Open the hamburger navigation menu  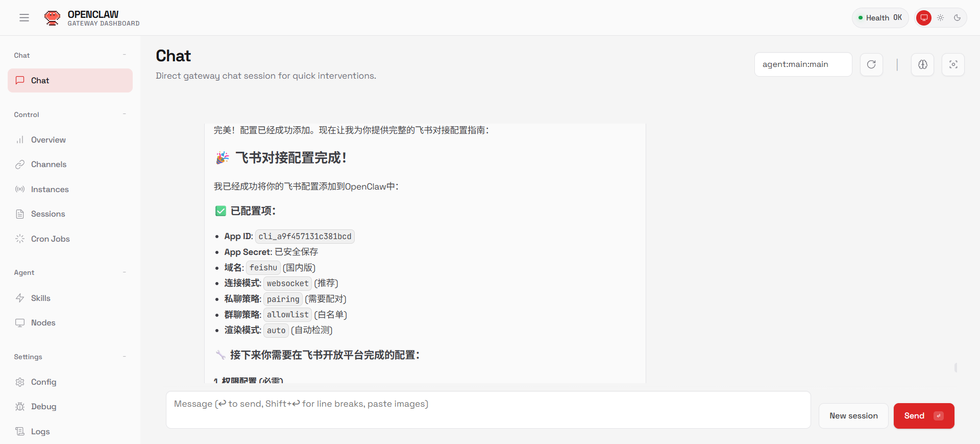point(24,18)
